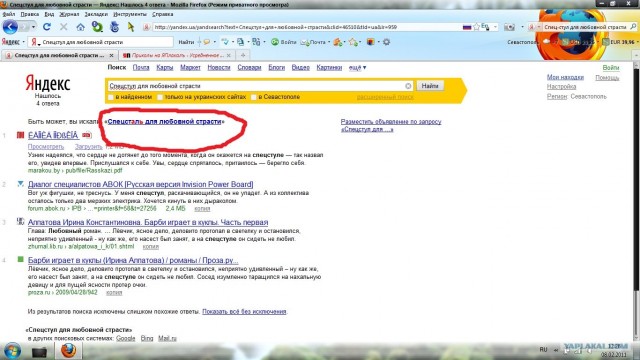Screen dimensions: 640x360
Task: Tick the 'в найденном' checkbox
Action: point(110,97)
